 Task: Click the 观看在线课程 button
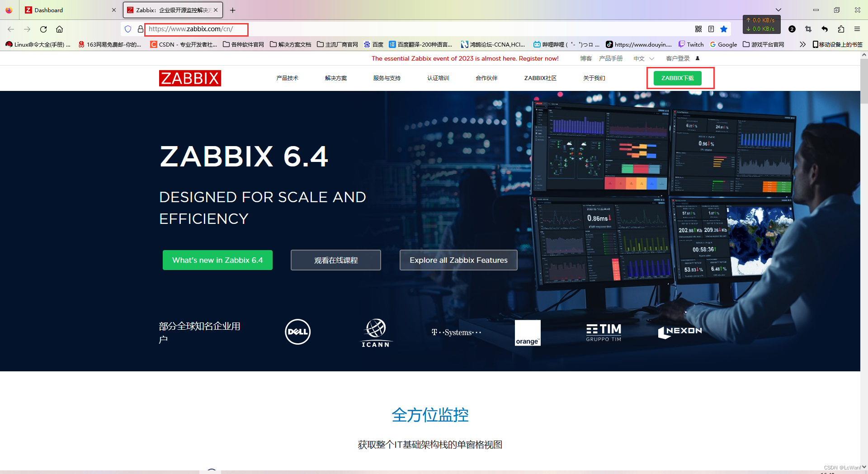336,260
